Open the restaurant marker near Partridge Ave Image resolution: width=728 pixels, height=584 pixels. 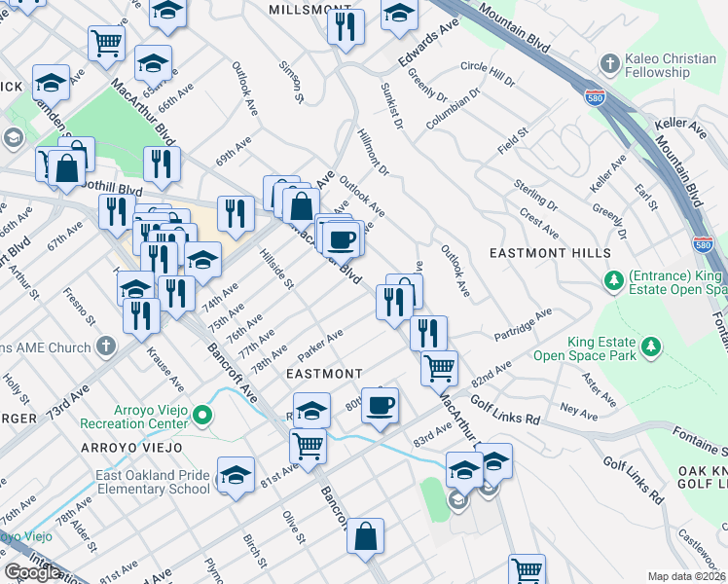428,334
